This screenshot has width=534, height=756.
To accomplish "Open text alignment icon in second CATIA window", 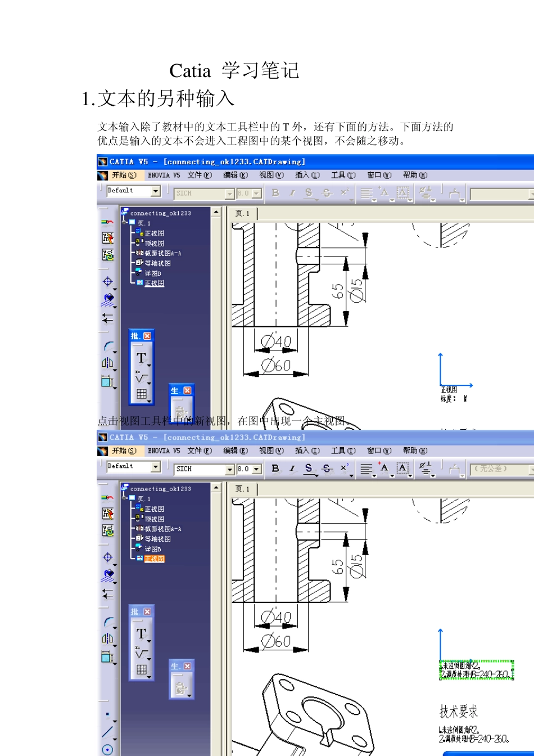I will [x=366, y=469].
